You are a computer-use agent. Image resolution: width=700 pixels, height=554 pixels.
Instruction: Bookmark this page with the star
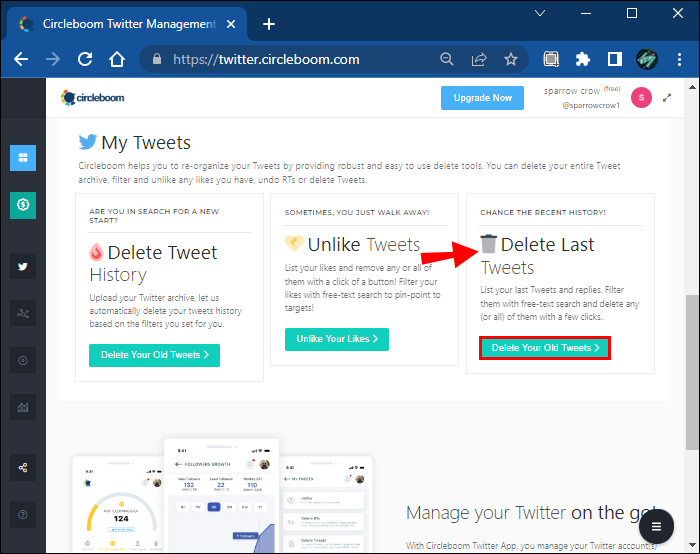tap(511, 59)
